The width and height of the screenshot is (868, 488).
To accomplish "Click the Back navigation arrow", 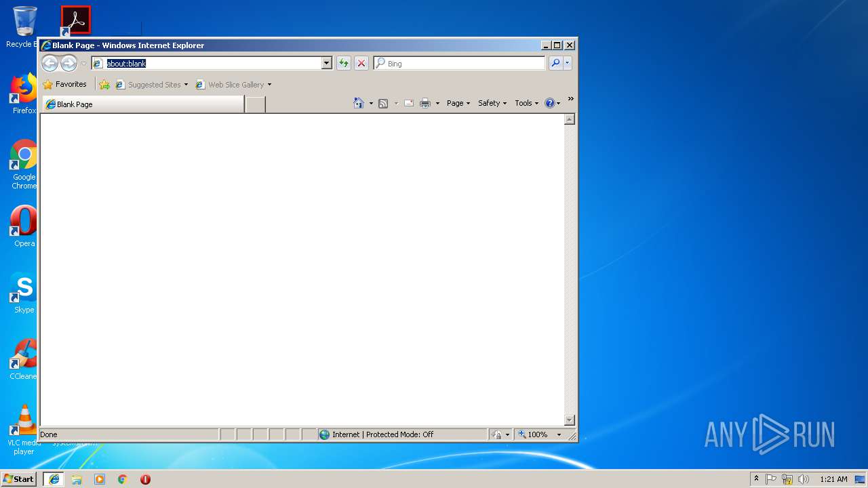I will [x=50, y=64].
